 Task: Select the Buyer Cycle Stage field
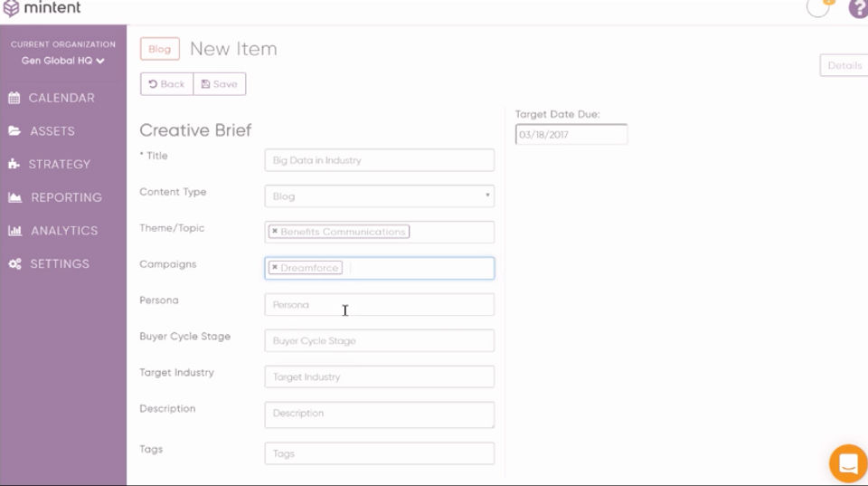[x=379, y=341]
